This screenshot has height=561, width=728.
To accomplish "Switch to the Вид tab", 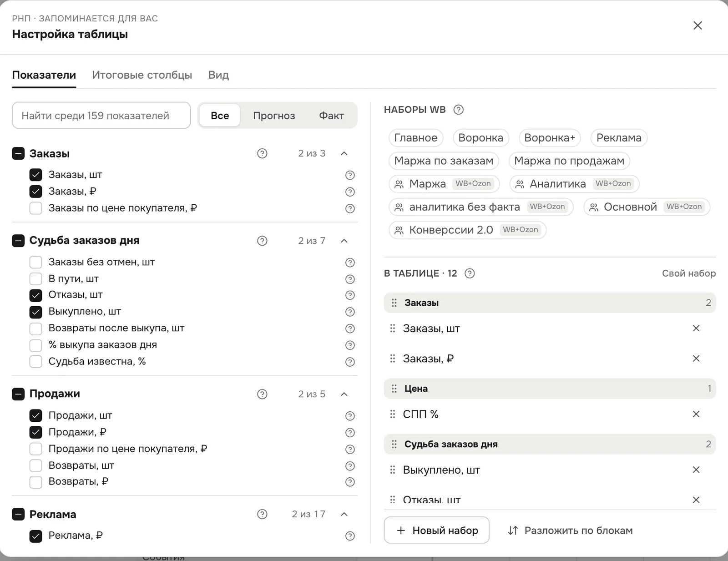I will [x=218, y=75].
